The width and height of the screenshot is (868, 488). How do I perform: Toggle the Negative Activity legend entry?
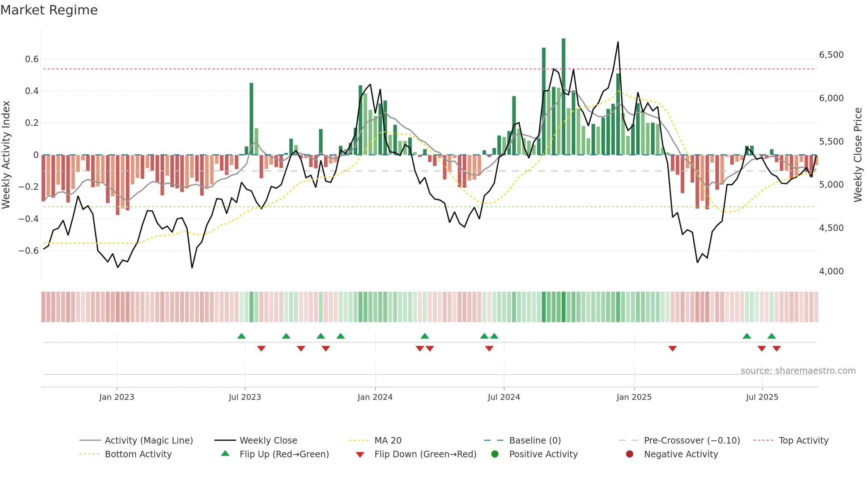point(672,454)
